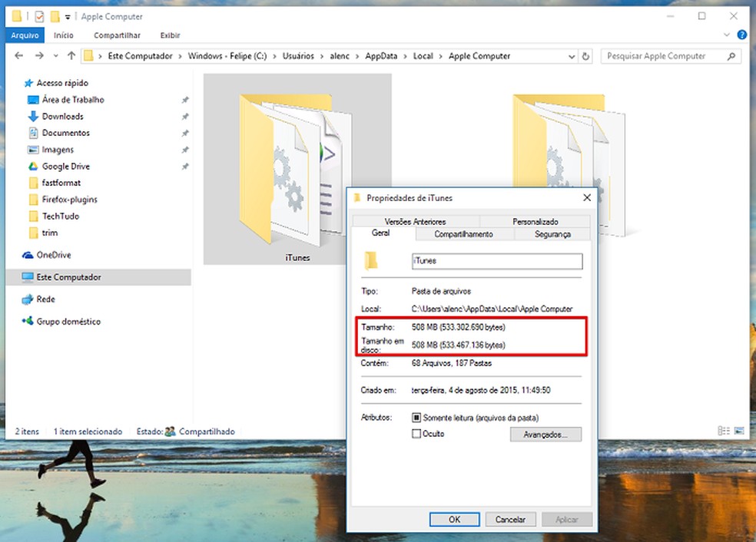The height and width of the screenshot is (542, 756).
Task: Click Usuários breadcrumb segment
Action: pos(298,56)
